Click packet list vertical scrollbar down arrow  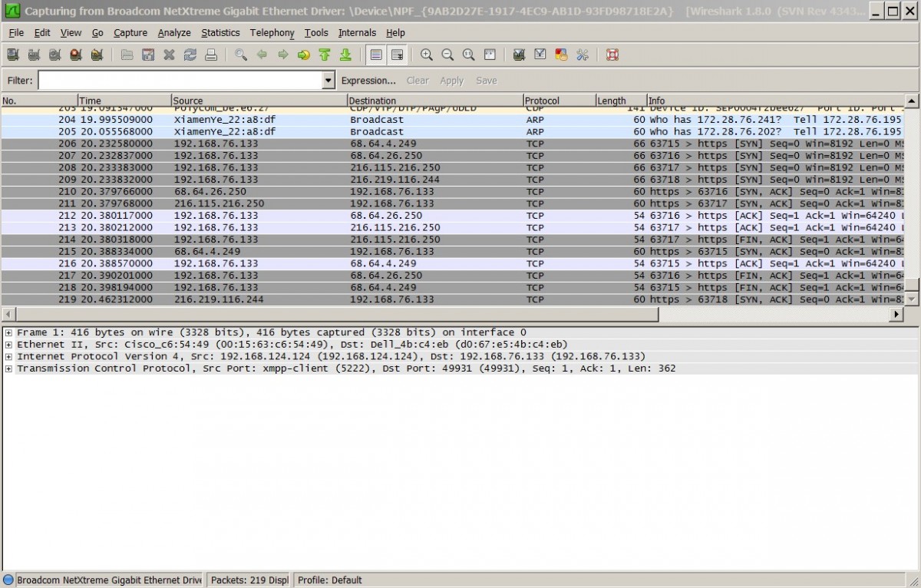[x=913, y=299]
